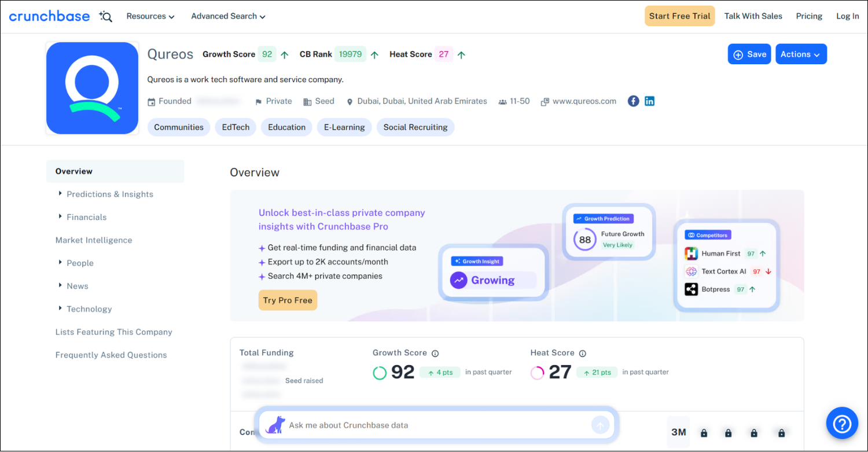Click the Education category tag

(x=287, y=127)
